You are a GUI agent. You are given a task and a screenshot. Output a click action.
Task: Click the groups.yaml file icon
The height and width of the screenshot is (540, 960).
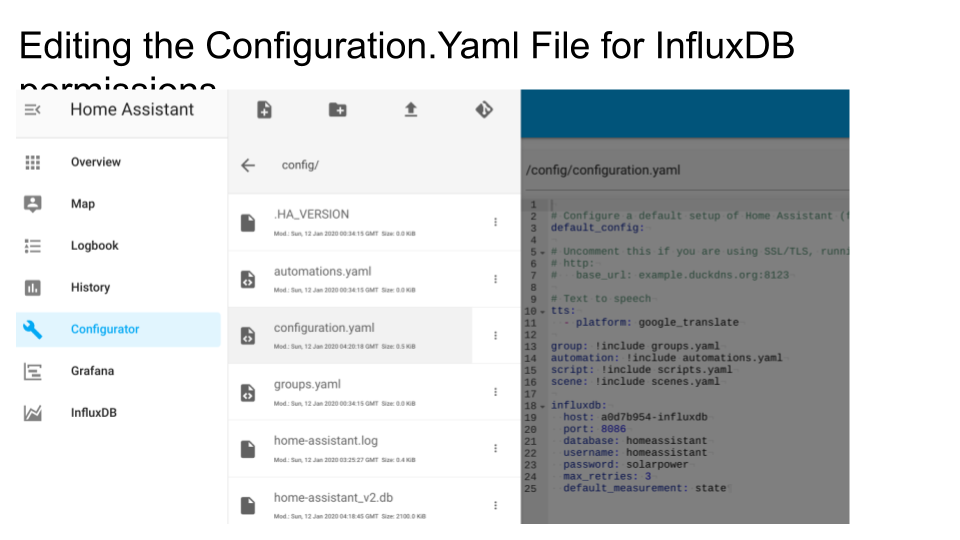(248, 392)
